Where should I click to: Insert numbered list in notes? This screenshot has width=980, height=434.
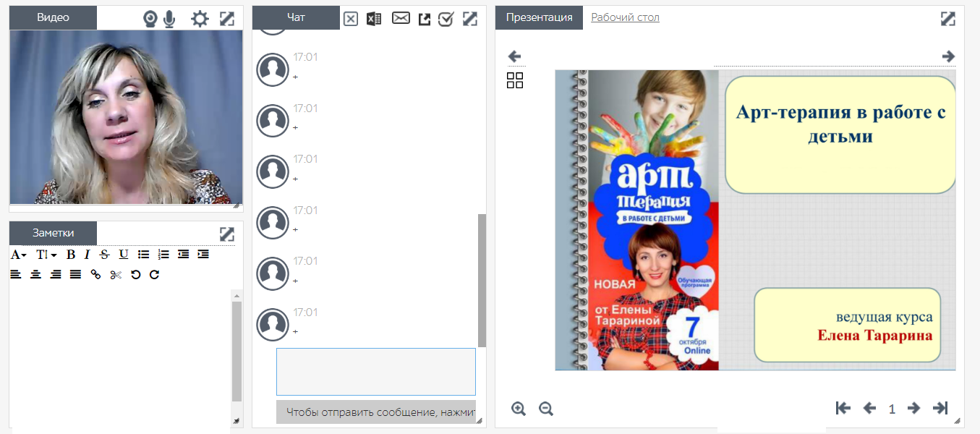click(163, 255)
